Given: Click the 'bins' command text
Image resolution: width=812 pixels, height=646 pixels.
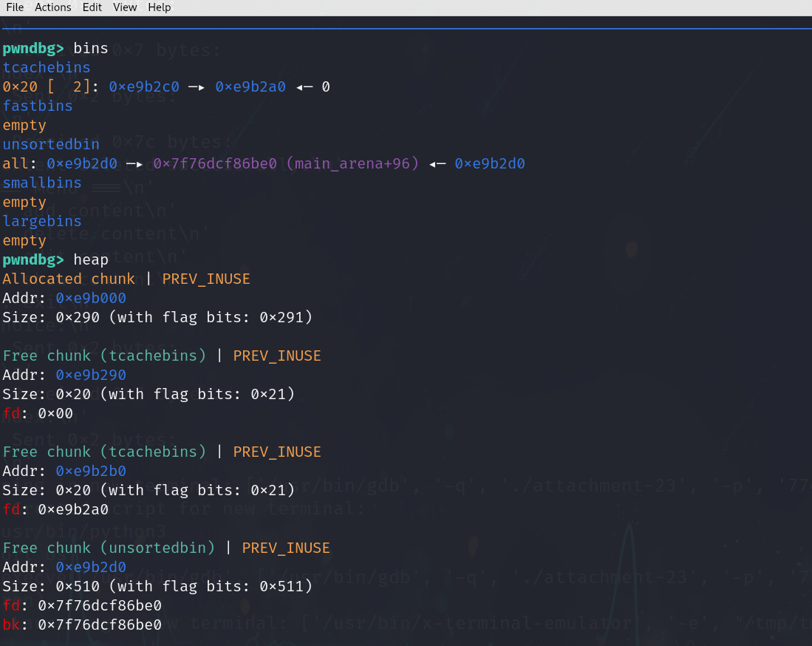Looking at the screenshot, I should [91, 48].
